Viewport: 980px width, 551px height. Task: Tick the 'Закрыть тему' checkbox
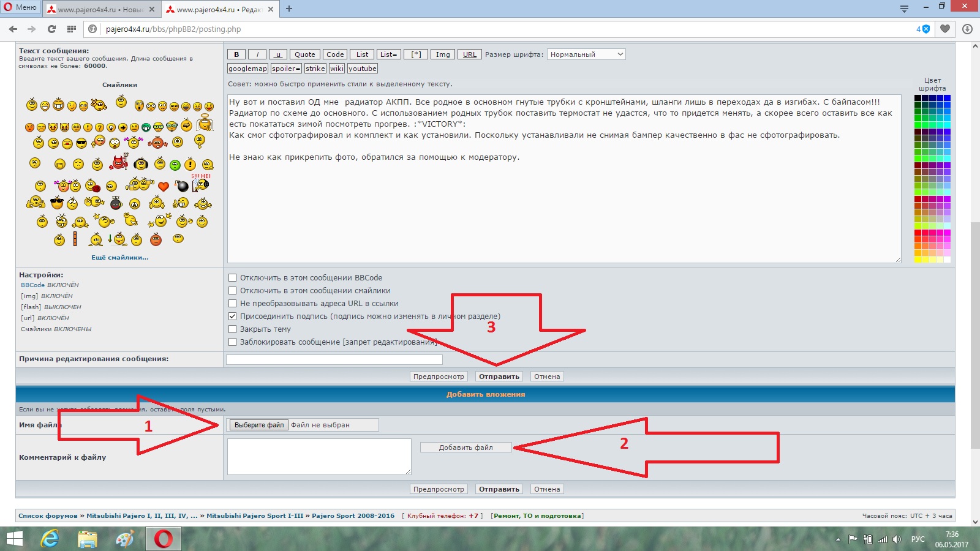tap(232, 329)
